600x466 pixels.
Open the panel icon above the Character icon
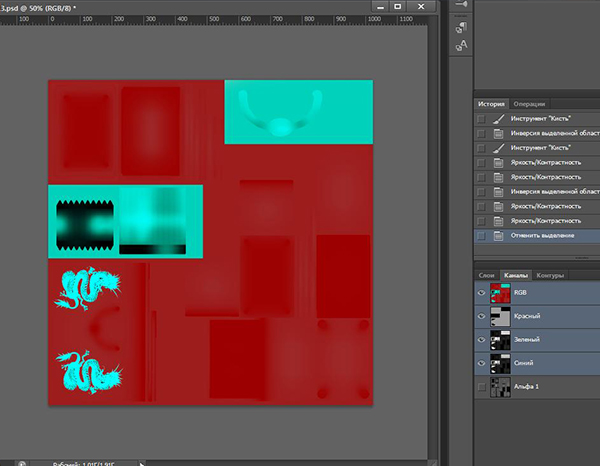point(462,26)
